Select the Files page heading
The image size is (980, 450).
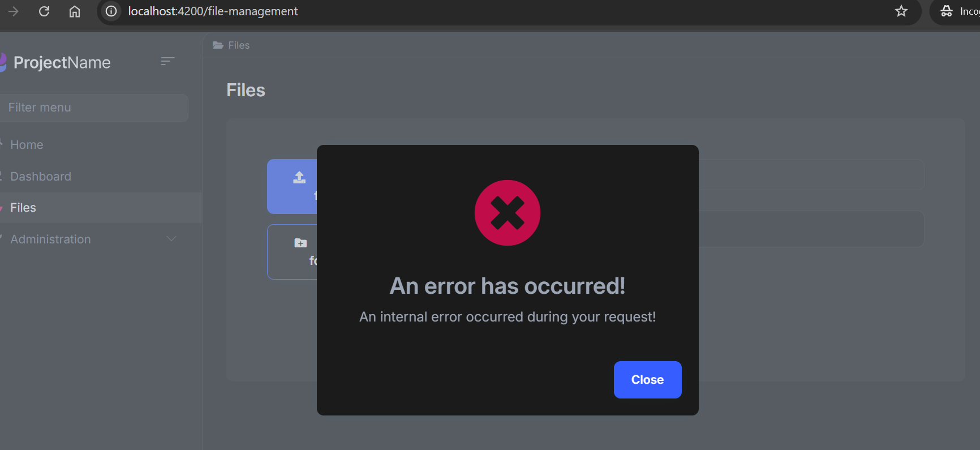246,90
